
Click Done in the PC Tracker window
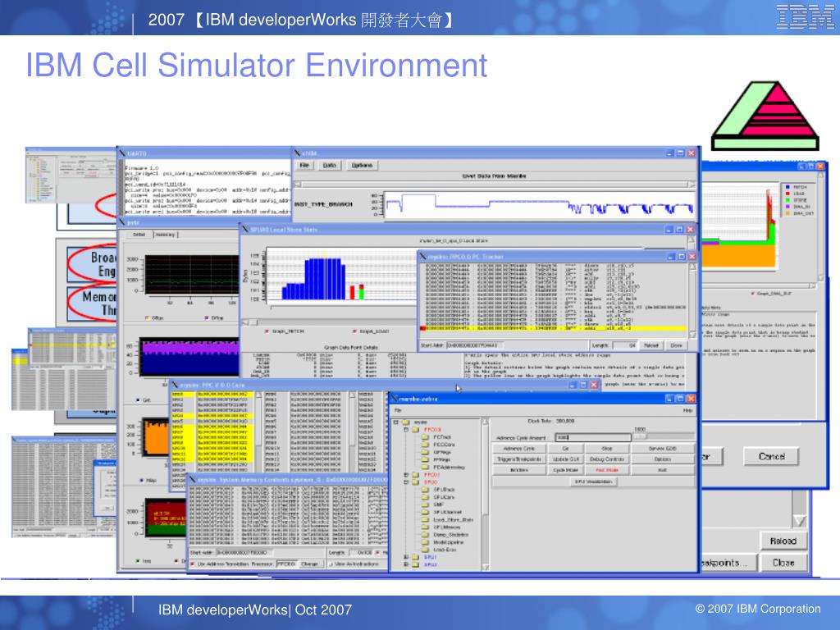[676, 345]
